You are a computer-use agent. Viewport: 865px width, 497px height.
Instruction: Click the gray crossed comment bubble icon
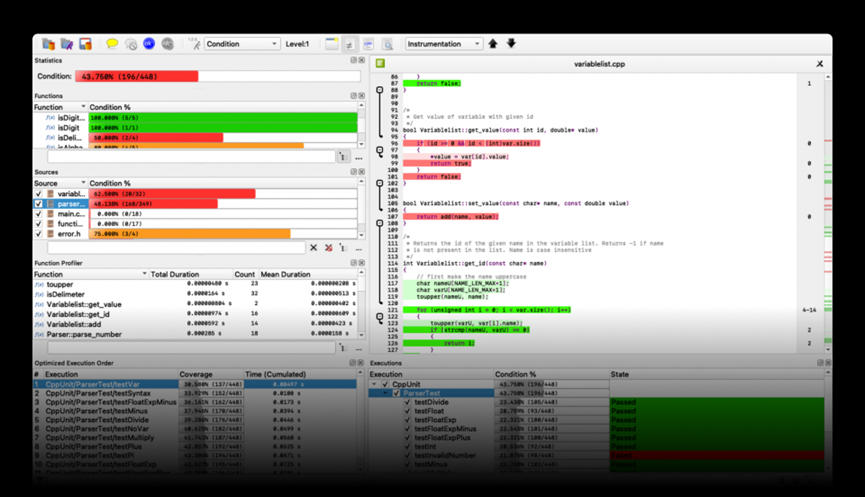click(x=131, y=44)
